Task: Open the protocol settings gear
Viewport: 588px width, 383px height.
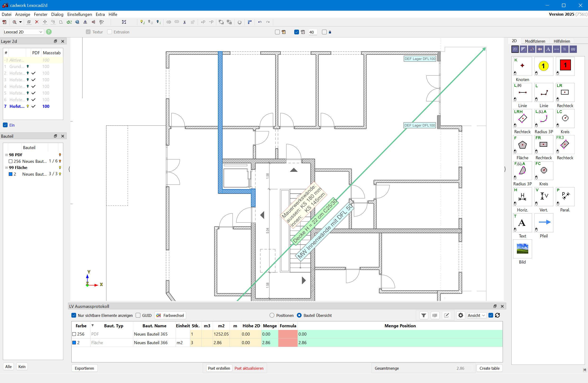Action: (x=460, y=315)
